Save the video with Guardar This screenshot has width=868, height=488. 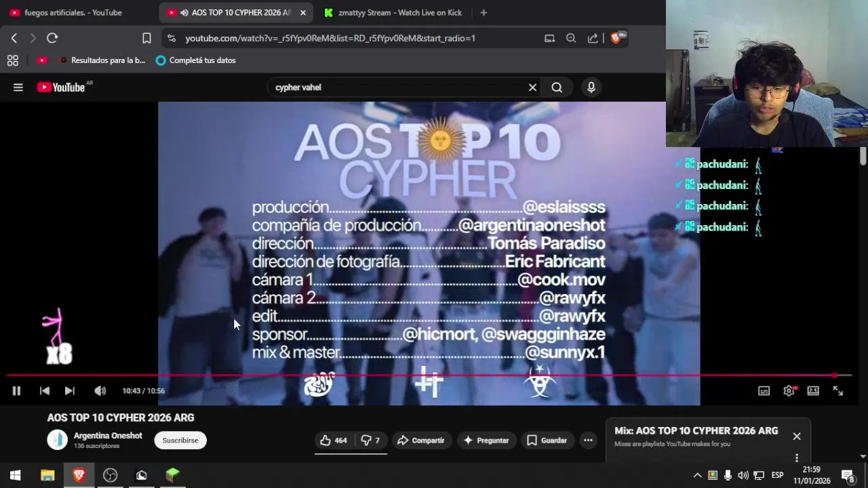click(x=547, y=441)
